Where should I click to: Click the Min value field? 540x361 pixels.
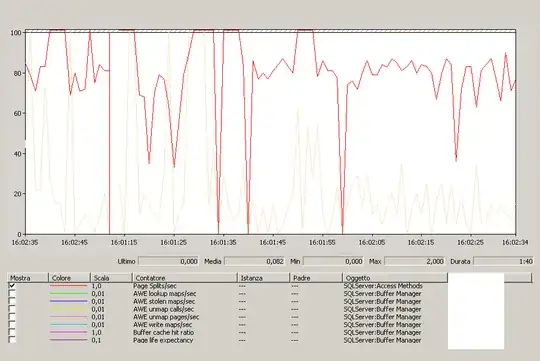pyautogui.click(x=333, y=261)
